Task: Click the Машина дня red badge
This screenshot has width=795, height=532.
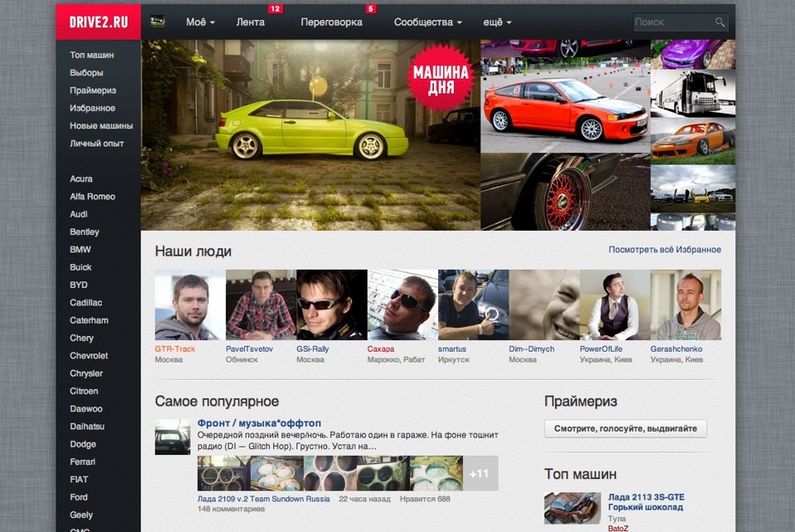Action: (x=441, y=79)
